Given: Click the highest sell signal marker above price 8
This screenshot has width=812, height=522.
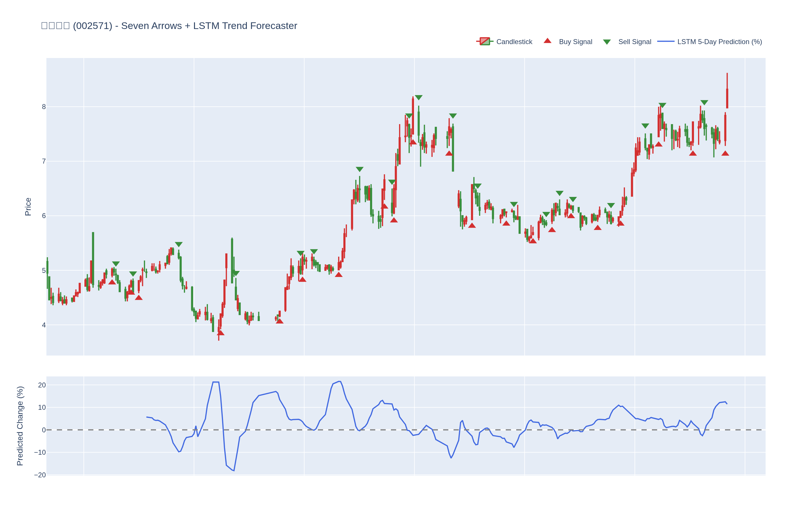Looking at the screenshot, I should pos(418,98).
